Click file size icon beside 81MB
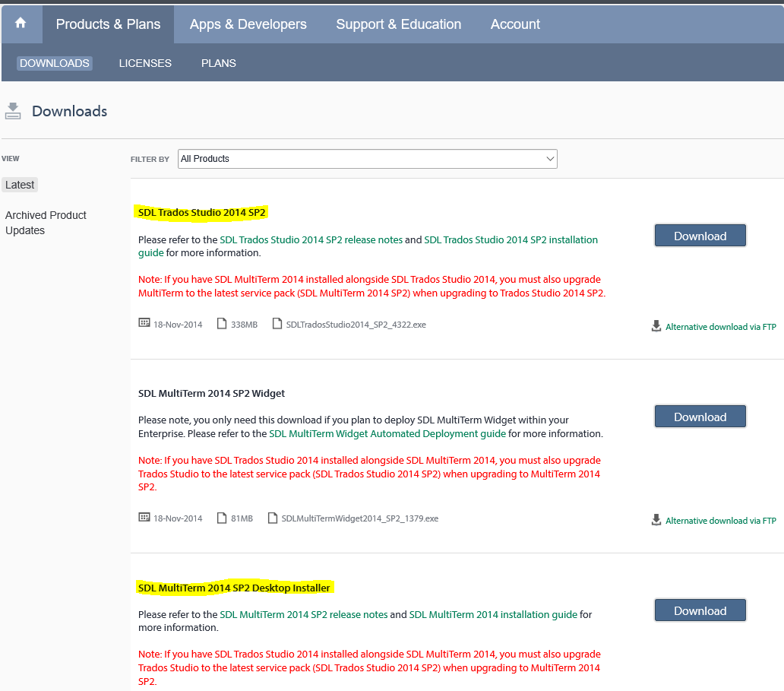Screen dimensions: 784x691 click(222, 518)
